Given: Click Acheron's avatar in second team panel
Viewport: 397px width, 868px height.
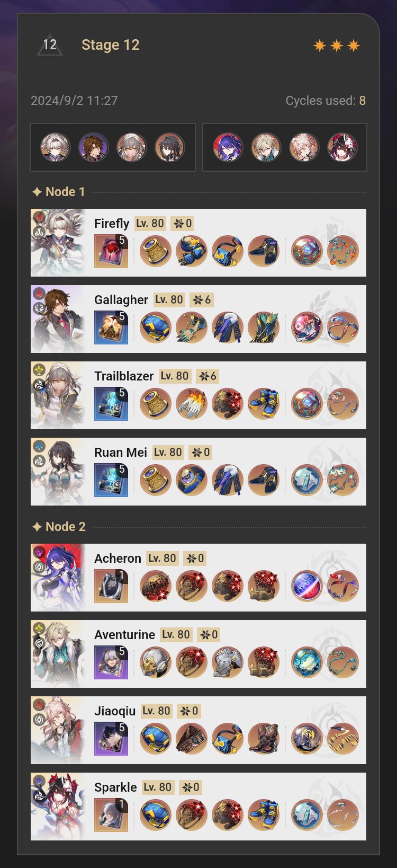Looking at the screenshot, I should tap(228, 147).
